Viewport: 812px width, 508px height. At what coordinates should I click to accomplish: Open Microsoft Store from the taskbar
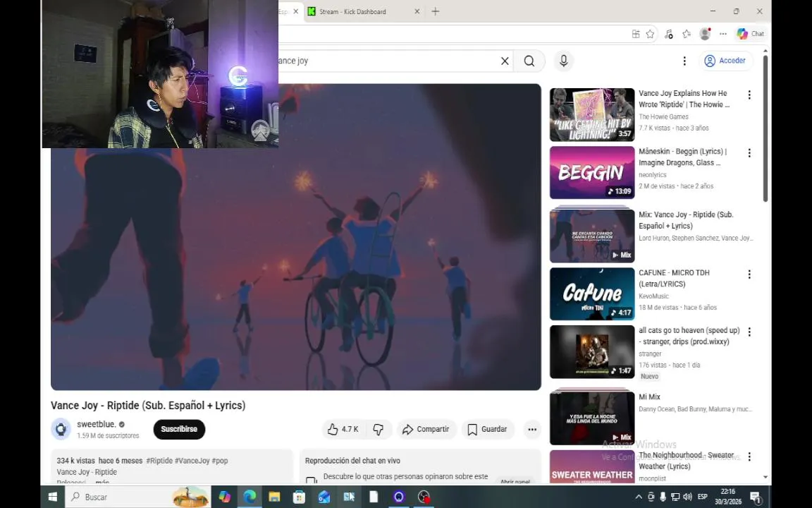point(299,497)
